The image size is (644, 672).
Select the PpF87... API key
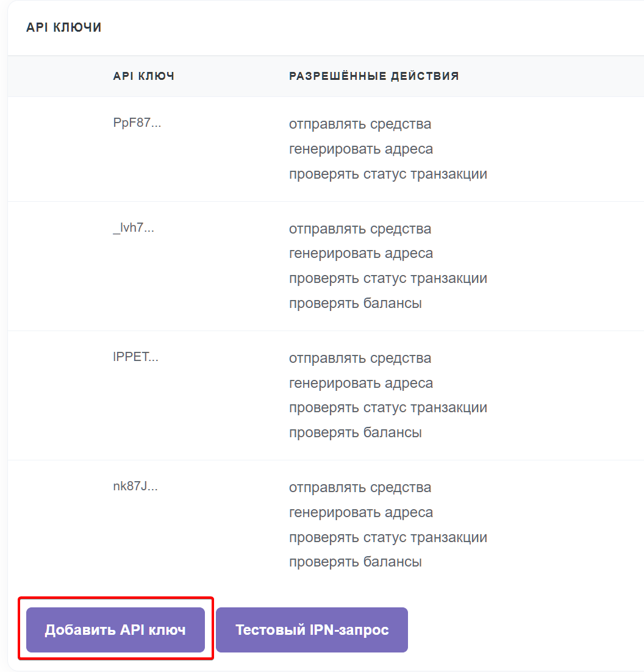coord(137,123)
